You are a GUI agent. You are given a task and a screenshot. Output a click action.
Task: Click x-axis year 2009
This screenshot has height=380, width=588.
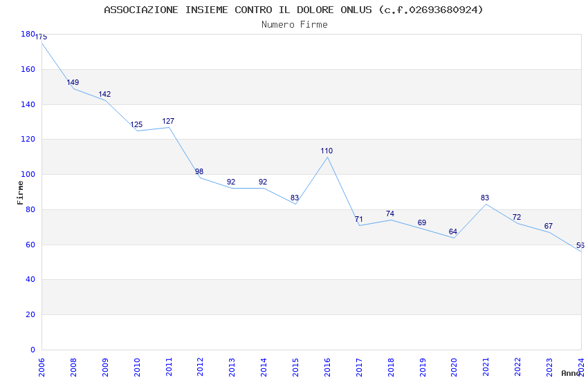coord(105,368)
